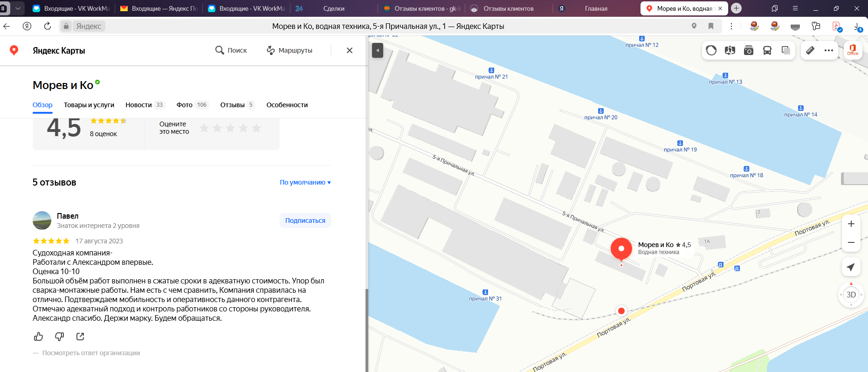Open Фото 106 tab
Screen dimensions: 868x372
click(193, 105)
